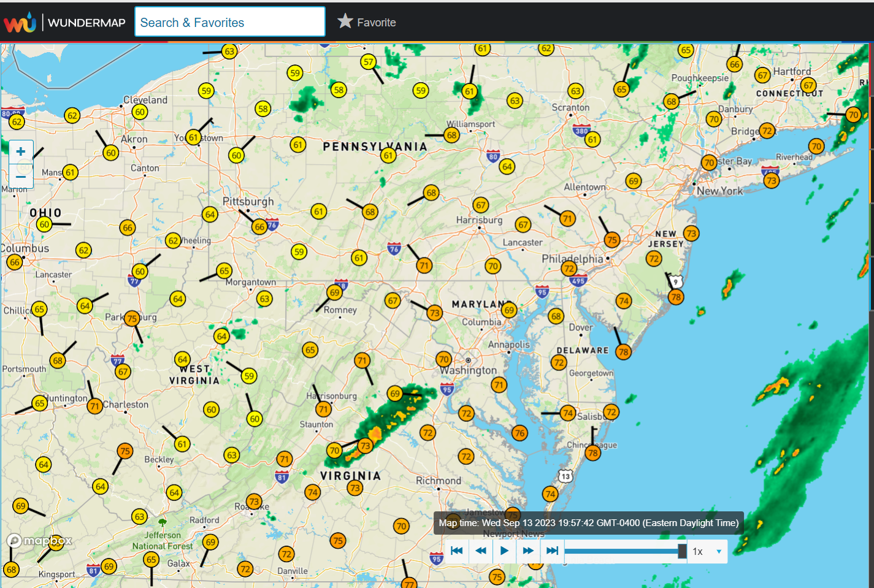Image resolution: width=874 pixels, height=588 pixels.
Task: Select the 76 degree weather station marker
Action: (x=519, y=433)
